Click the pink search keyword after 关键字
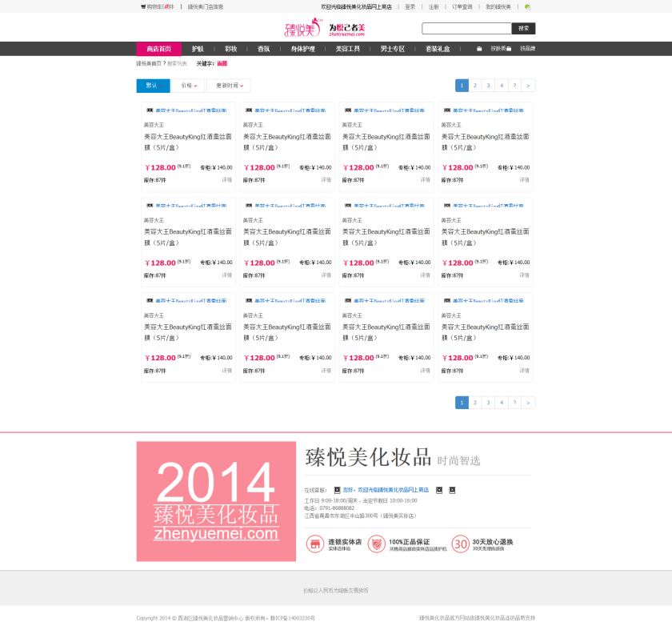 click(x=222, y=63)
